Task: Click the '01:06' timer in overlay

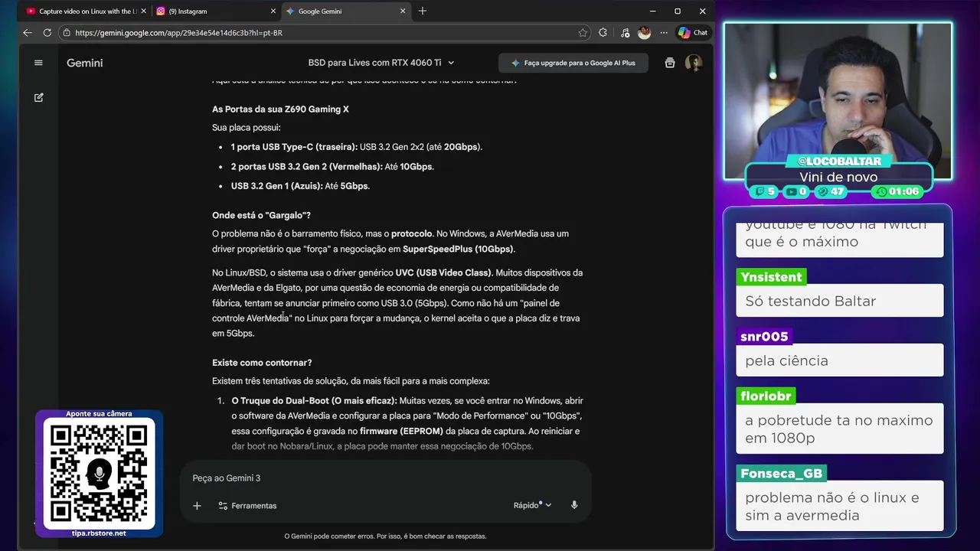Action: (898, 192)
